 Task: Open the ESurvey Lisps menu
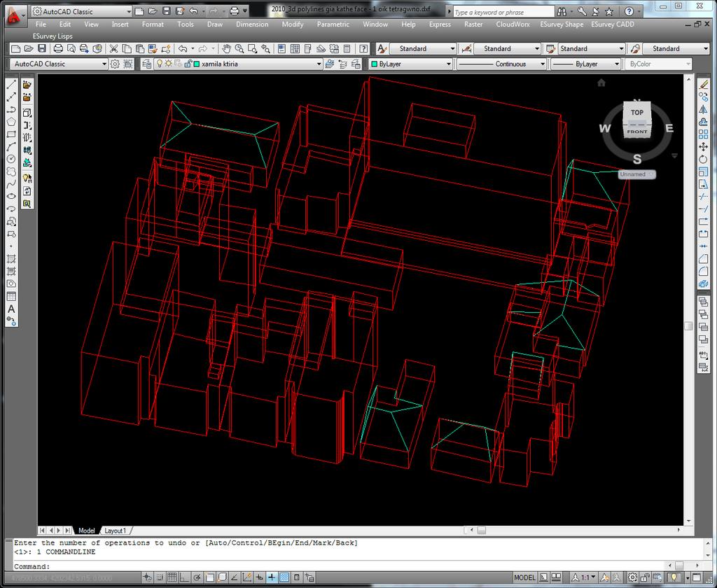coord(53,36)
